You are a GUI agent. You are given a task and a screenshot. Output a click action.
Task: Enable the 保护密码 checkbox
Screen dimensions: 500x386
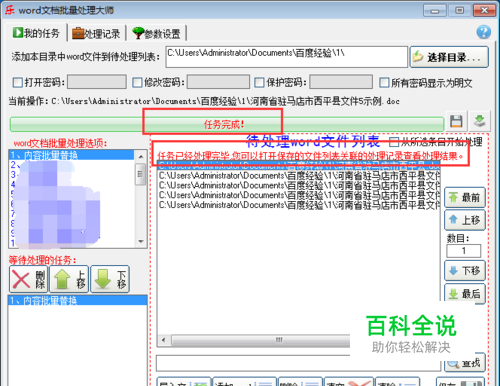coord(259,82)
